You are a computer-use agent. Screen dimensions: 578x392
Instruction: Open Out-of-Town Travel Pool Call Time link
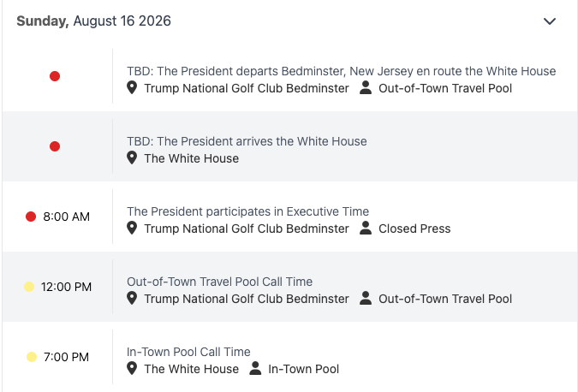(x=220, y=282)
